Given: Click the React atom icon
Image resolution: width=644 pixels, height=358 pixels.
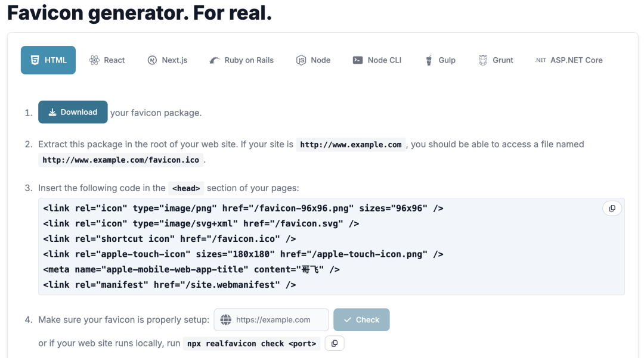Looking at the screenshot, I should 94,60.
